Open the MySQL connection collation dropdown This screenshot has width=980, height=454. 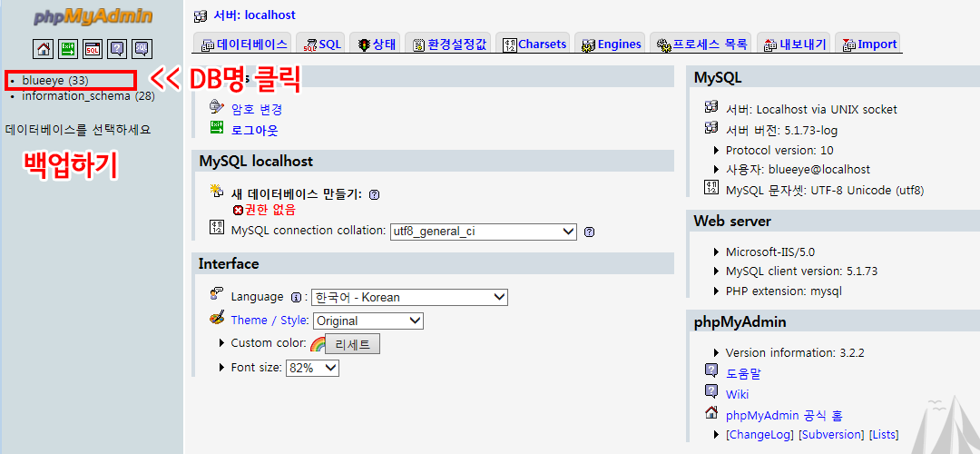[x=483, y=232]
